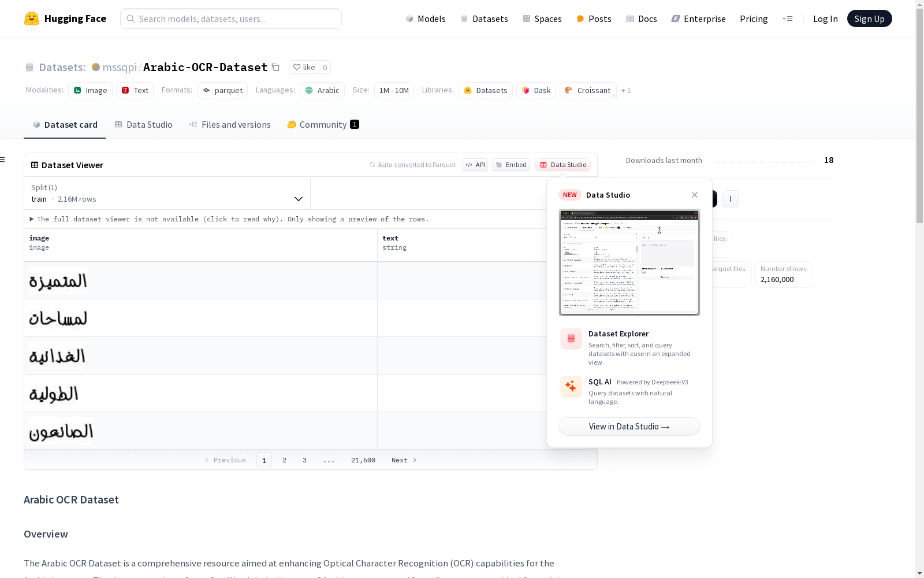This screenshot has width=924, height=578.
Task: Click the Hugging Face logo icon
Action: pos(32,18)
